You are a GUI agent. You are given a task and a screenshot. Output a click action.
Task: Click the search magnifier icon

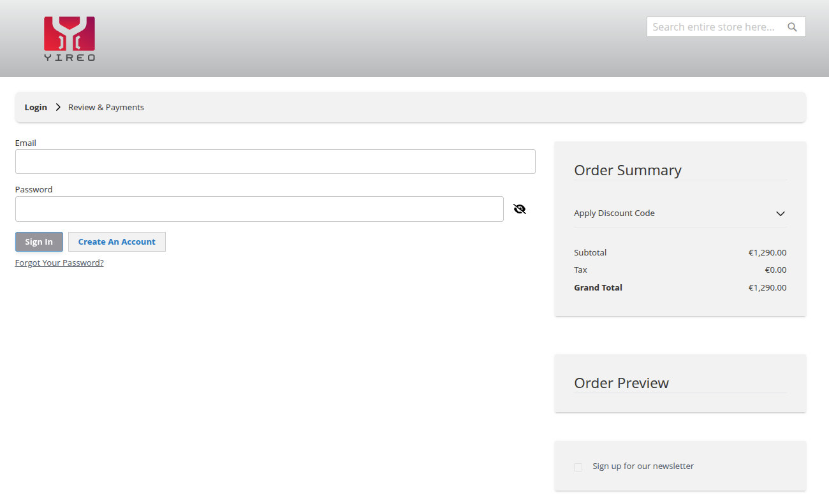point(793,27)
